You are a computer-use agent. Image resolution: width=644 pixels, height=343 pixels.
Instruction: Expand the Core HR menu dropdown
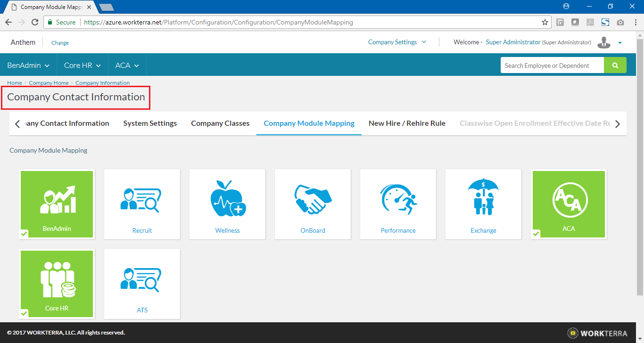click(83, 65)
